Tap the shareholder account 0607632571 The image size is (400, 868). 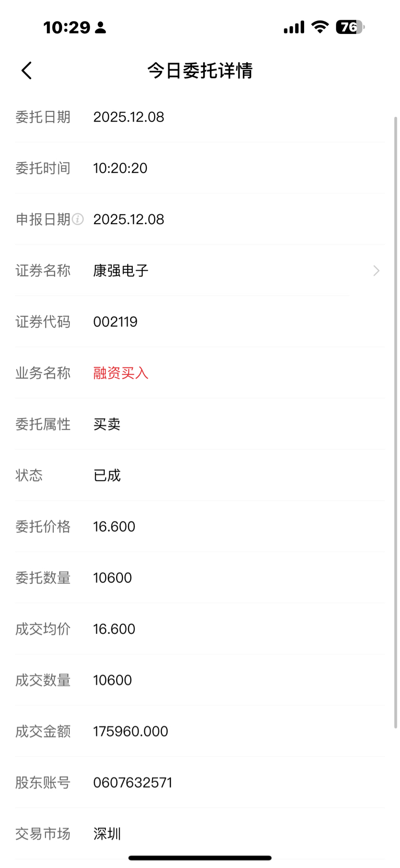[132, 783]
